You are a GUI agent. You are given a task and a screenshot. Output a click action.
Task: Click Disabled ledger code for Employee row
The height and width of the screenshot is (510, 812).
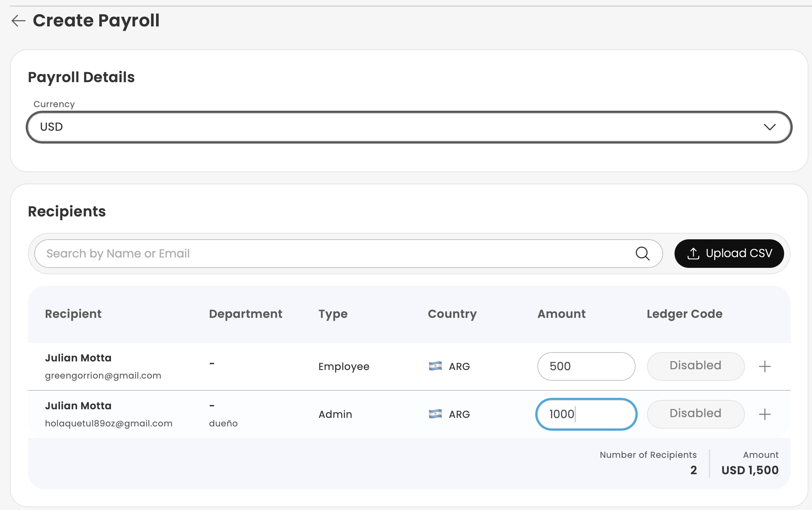point(695,366)
